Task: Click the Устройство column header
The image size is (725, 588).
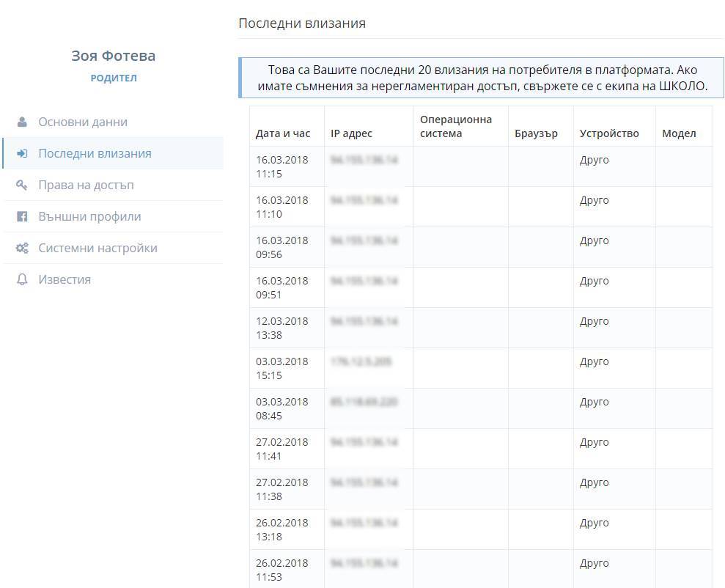Action: coord(608,133)
